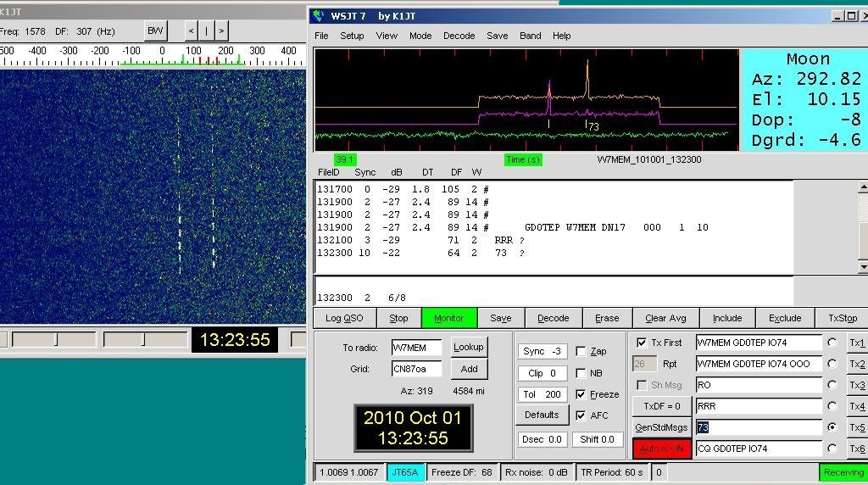This screenshot has width=868, height=485.
Task: Open the Band menu
Action: tap(531, 36)
